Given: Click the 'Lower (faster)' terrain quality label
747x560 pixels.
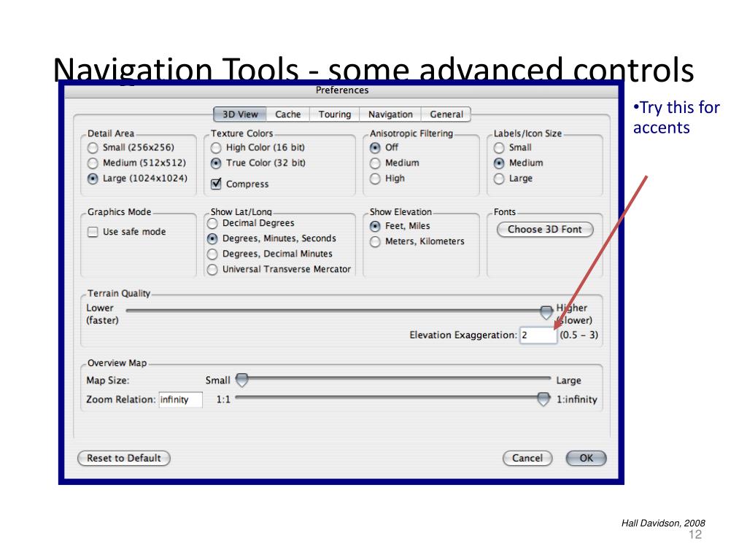Looking at the screenshot, I should point(102,314).
